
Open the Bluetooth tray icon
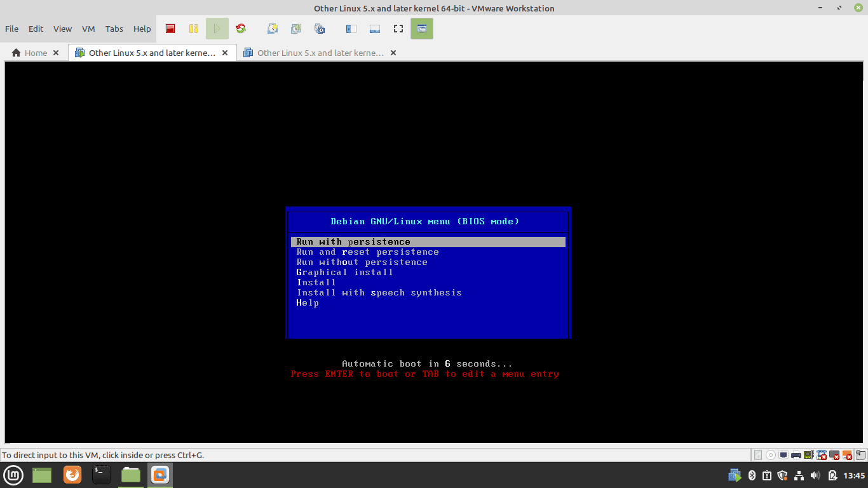tap(752, 475)
